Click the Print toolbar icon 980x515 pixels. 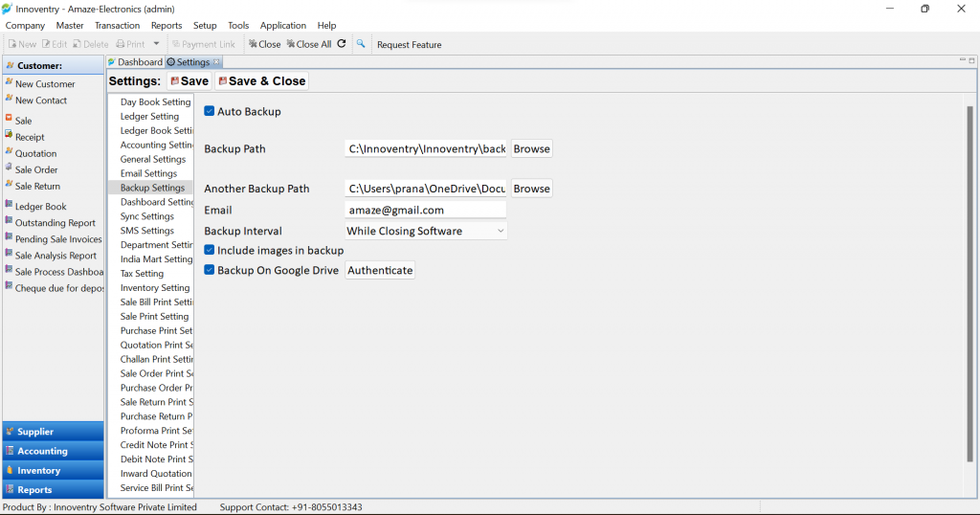(130, 44)
